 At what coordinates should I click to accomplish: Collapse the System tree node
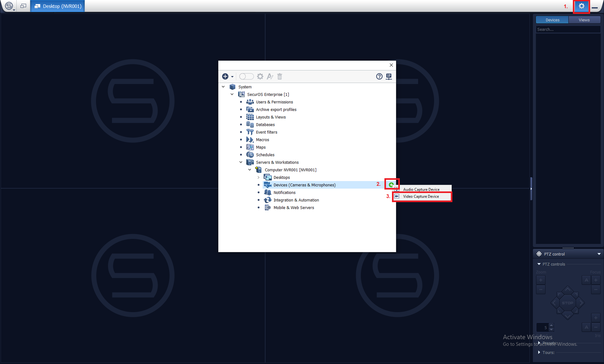223,87
